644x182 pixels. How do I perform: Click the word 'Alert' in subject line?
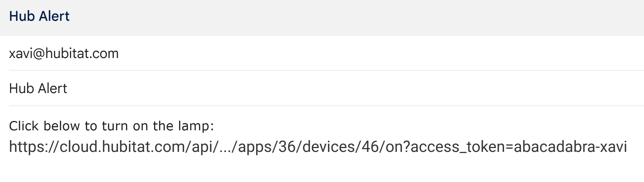(x=53, y=88)
